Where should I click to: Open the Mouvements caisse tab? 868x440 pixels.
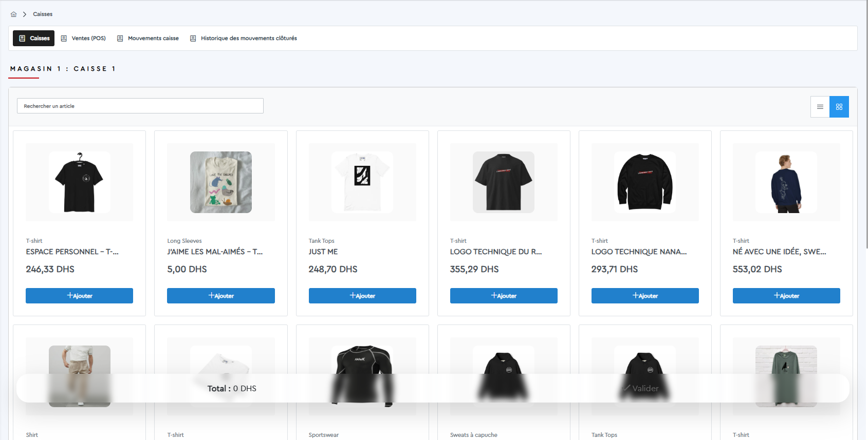148,38
